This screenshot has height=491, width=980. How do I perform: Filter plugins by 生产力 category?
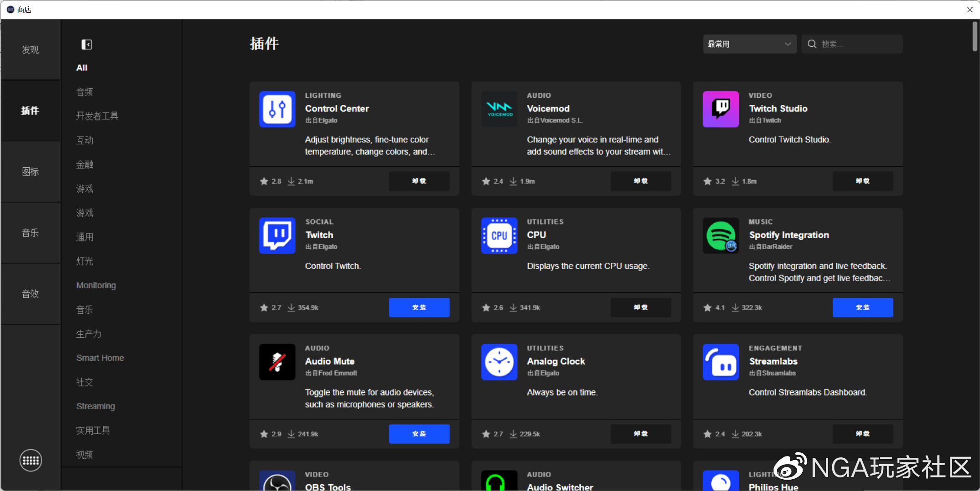point(89,334)
